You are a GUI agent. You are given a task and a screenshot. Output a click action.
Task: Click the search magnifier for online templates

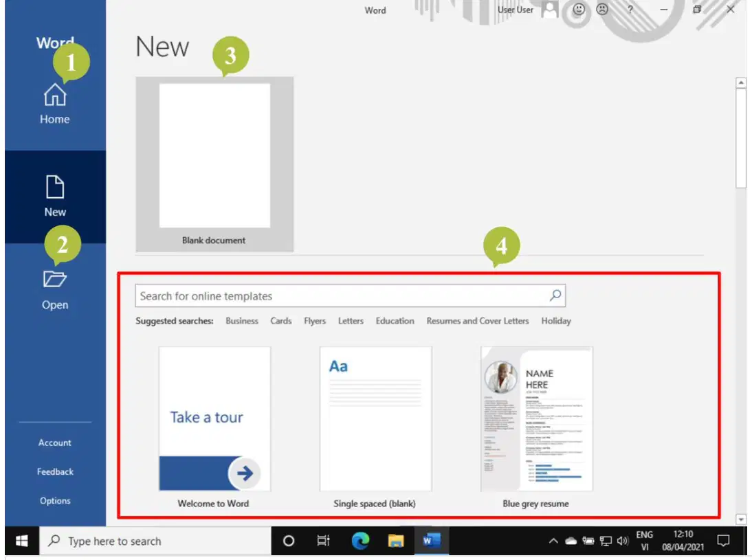tap(555, 295)
